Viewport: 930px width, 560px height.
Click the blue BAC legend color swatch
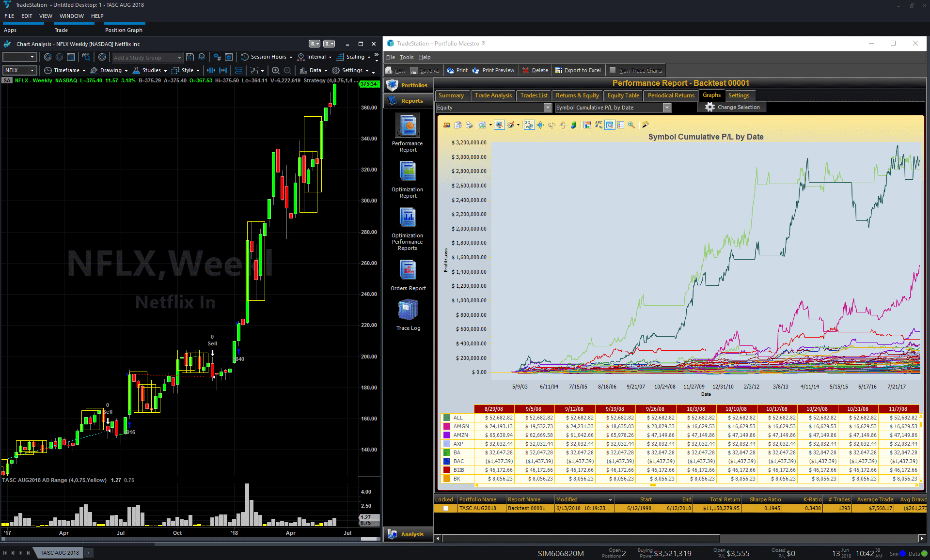point(446,461)
